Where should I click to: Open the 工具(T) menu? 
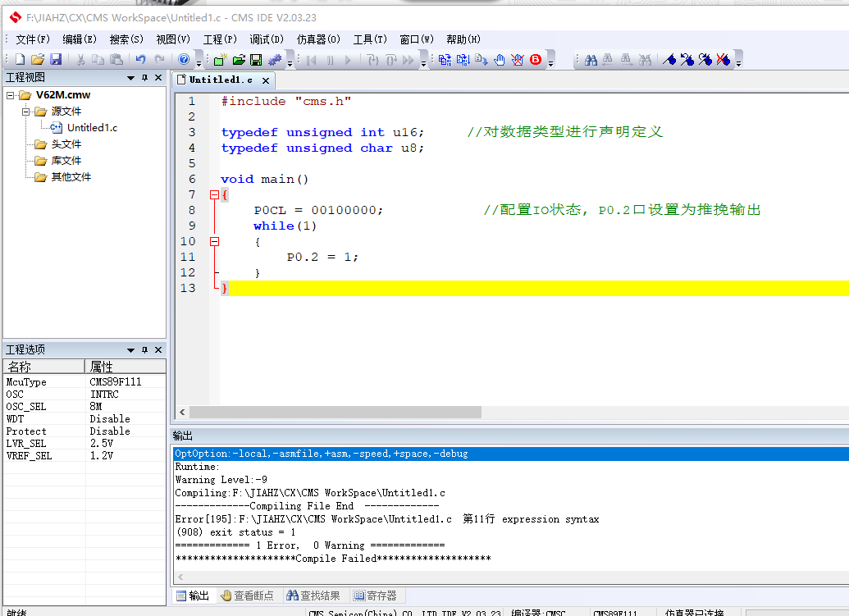click(x=370, y=39)
